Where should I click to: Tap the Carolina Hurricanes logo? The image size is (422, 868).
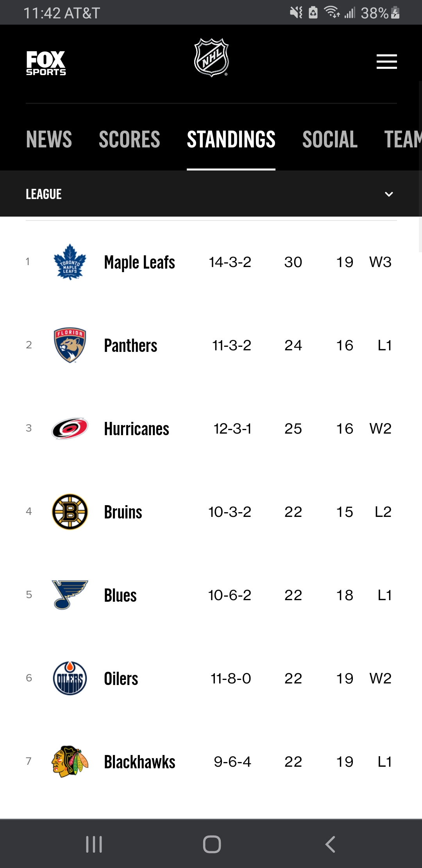point(70,429)
